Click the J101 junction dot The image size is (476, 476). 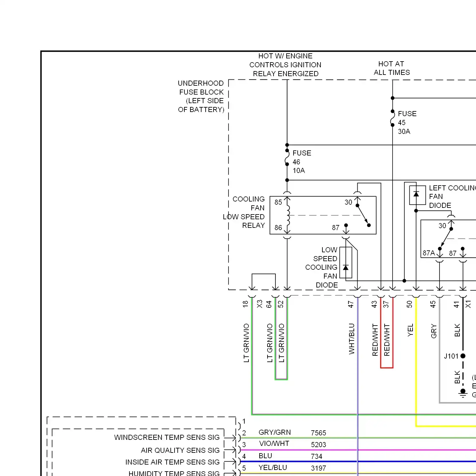[x=463, y=356]
